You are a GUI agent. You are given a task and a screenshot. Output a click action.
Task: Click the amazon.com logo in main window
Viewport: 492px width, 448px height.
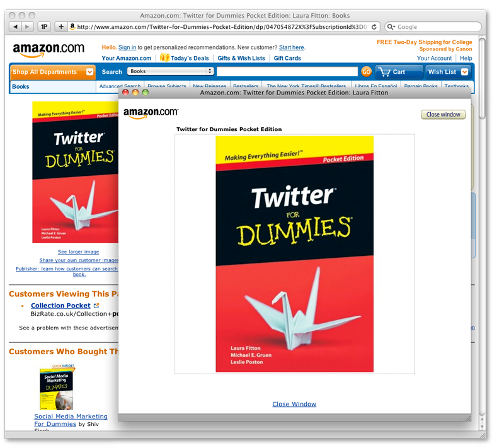[x=49, y=50]
